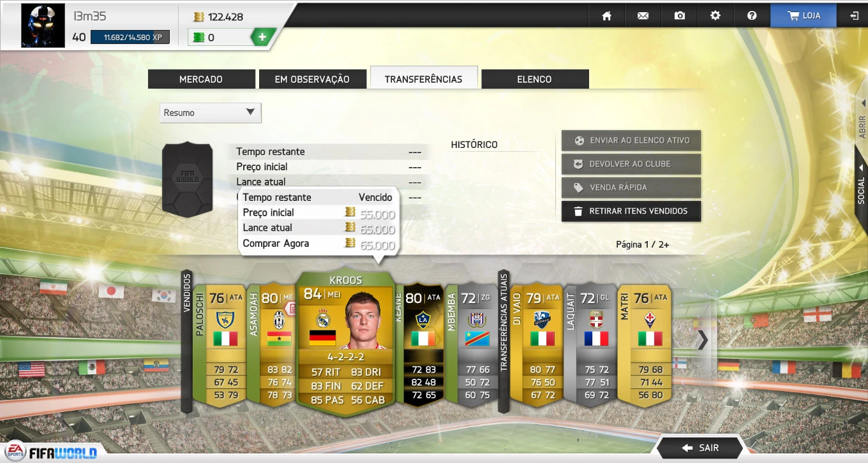Open the Em Observação tab

click(312, 79)
